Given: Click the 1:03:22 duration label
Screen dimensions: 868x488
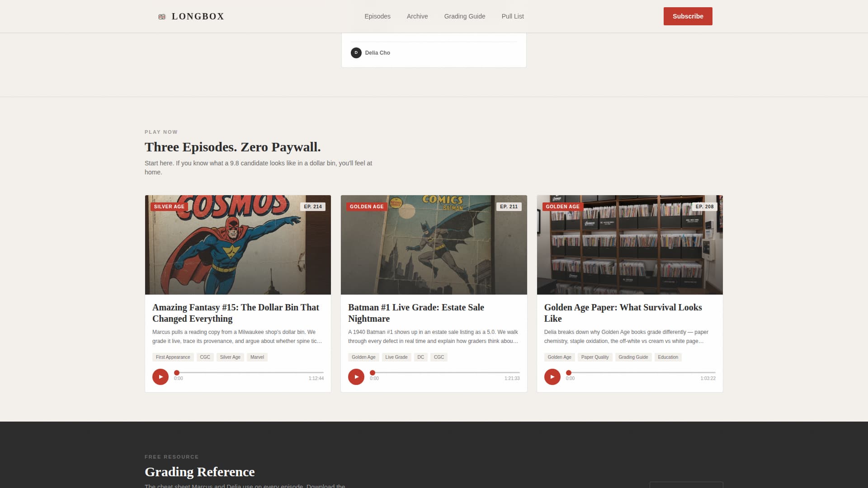Looking at the screenshot, I should [708, 379].
